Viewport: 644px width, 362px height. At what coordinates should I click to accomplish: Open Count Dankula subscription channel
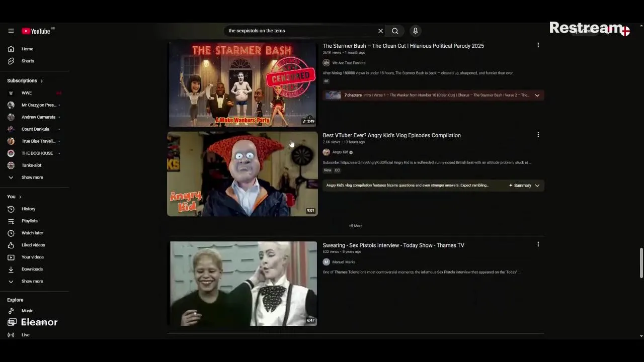click(x=34, y=129)
